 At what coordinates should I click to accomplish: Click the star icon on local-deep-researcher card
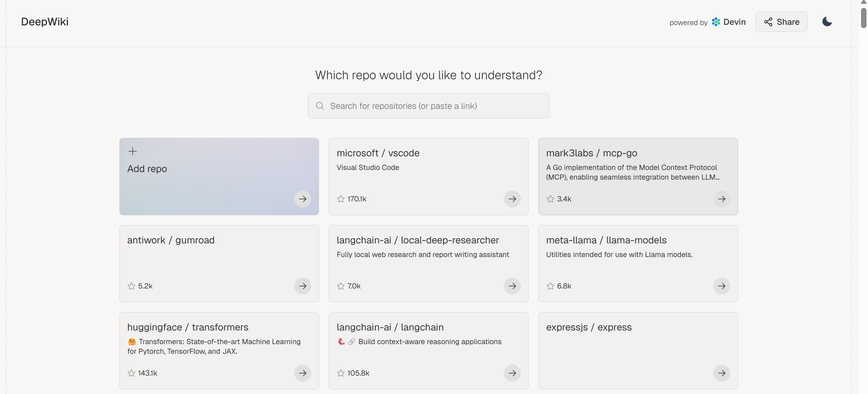pyautogui.click(x=340, y=286)
